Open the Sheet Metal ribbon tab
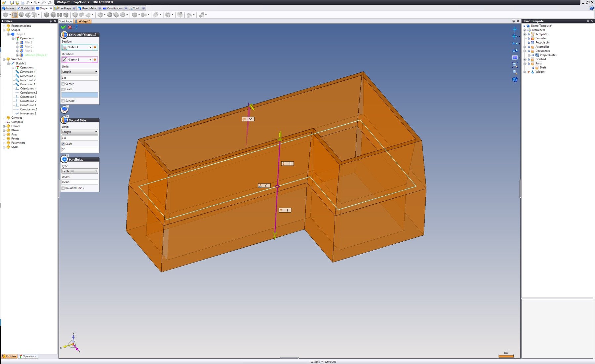 pos(89,8)
